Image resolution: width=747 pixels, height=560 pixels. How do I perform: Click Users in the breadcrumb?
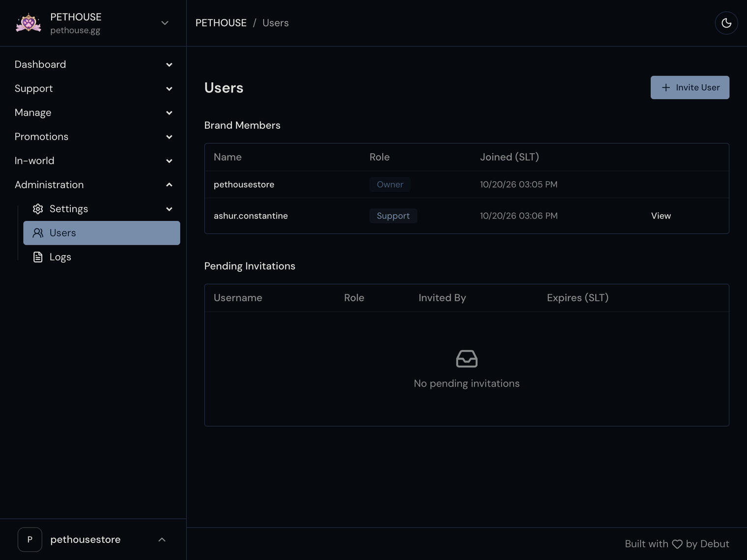click(276, 23)
